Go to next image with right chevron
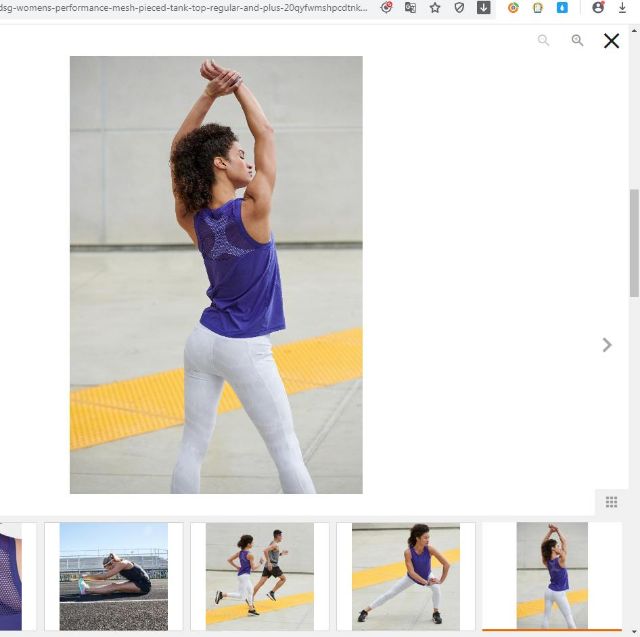The image size is (640, 637). pos(606,345)
